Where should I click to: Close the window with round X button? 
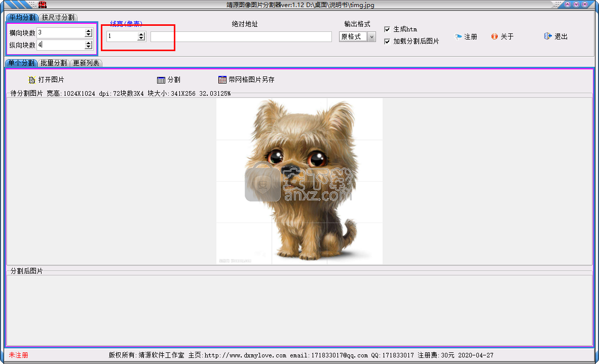(585, 5)
